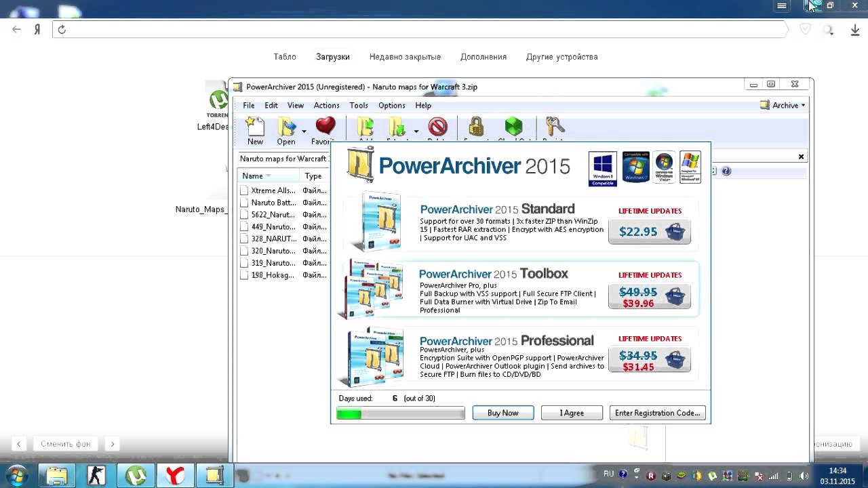
Task: Open the Дополнения tab
Action: coord(484,57)
